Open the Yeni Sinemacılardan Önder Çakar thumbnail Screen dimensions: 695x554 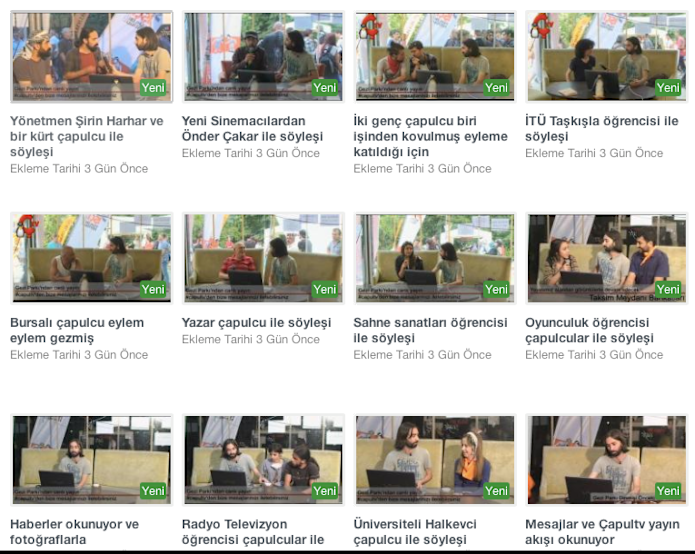pyautogui.click(x=263, y=57)
